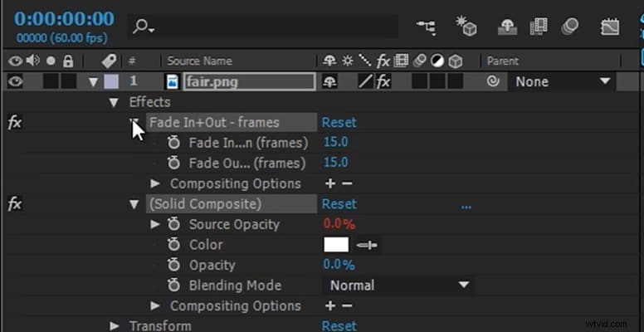
Task: Collapse the Effects group
Action: pos(115,102)
